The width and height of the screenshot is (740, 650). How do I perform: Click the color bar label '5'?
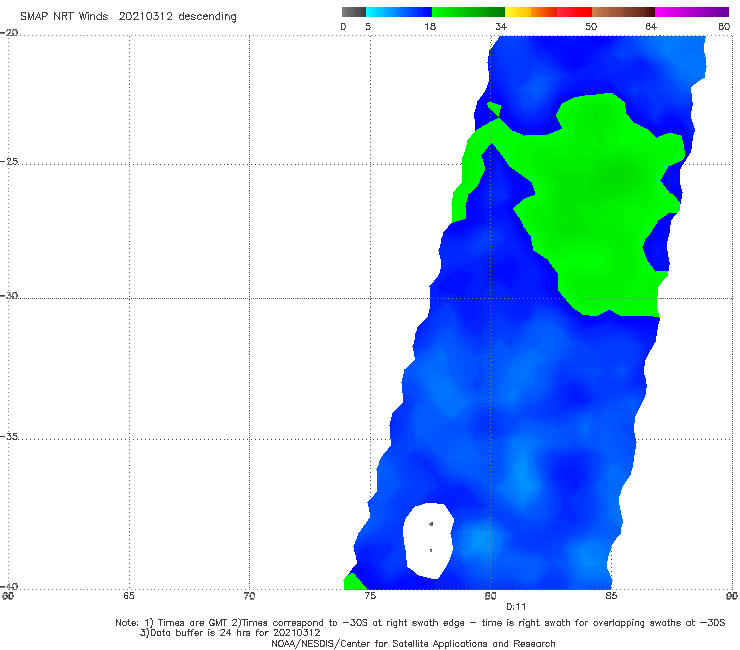[368, 26]
